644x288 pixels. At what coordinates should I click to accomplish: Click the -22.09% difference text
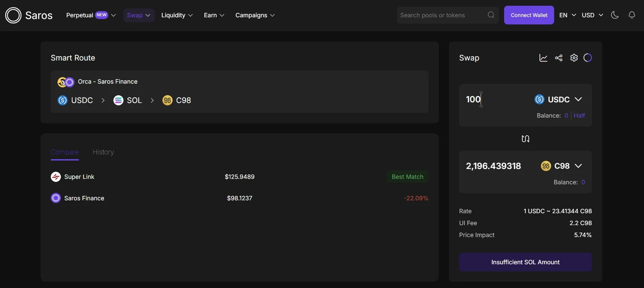416,198
